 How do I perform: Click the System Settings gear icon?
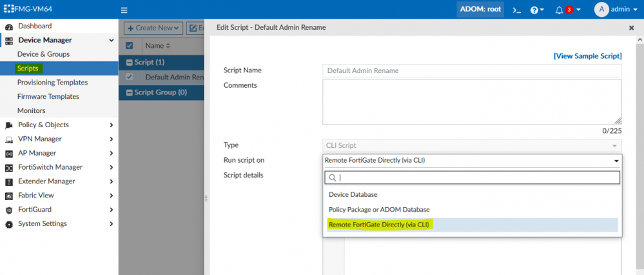point(9,224)
